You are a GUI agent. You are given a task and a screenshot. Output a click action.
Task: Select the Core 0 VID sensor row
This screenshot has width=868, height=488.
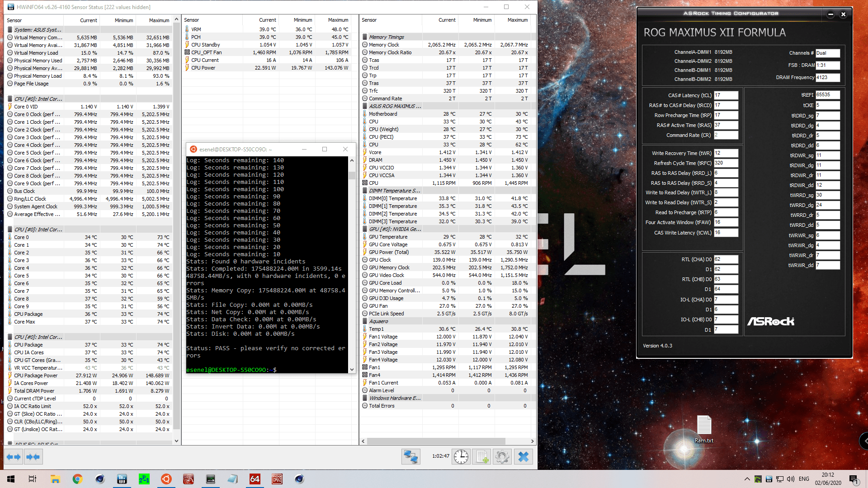[x=89, y=107]
